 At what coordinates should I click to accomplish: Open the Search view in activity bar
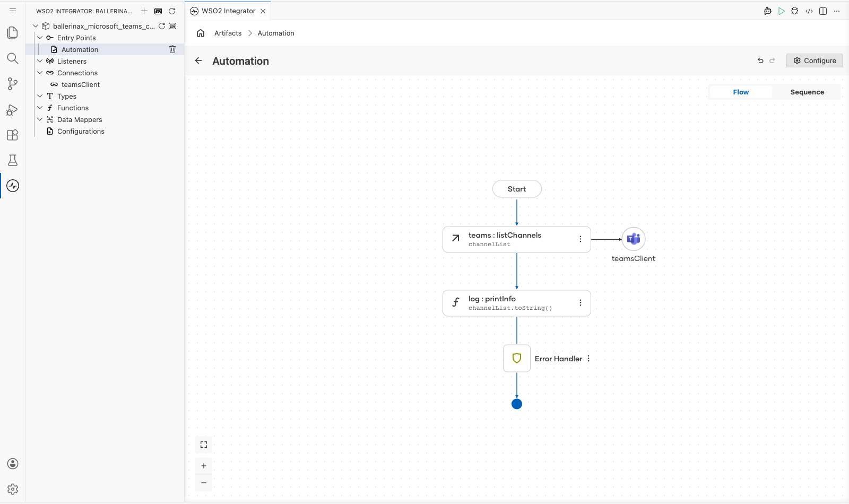(x=13, y=58)
